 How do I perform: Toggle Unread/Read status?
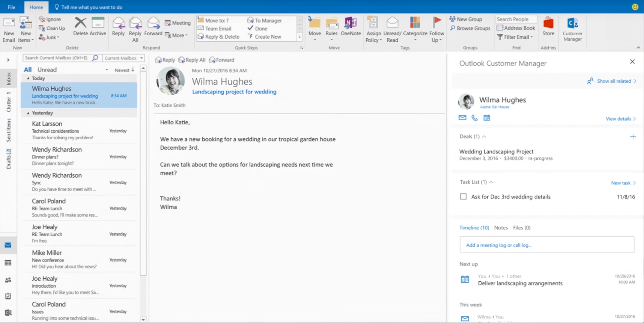(x=392, y=30)
